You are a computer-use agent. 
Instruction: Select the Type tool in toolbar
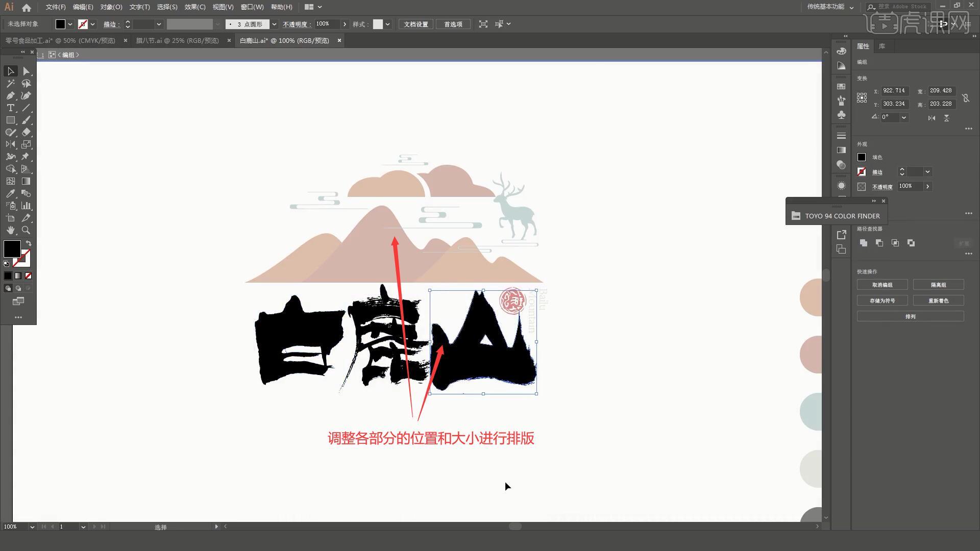click(x=10, y=108)
